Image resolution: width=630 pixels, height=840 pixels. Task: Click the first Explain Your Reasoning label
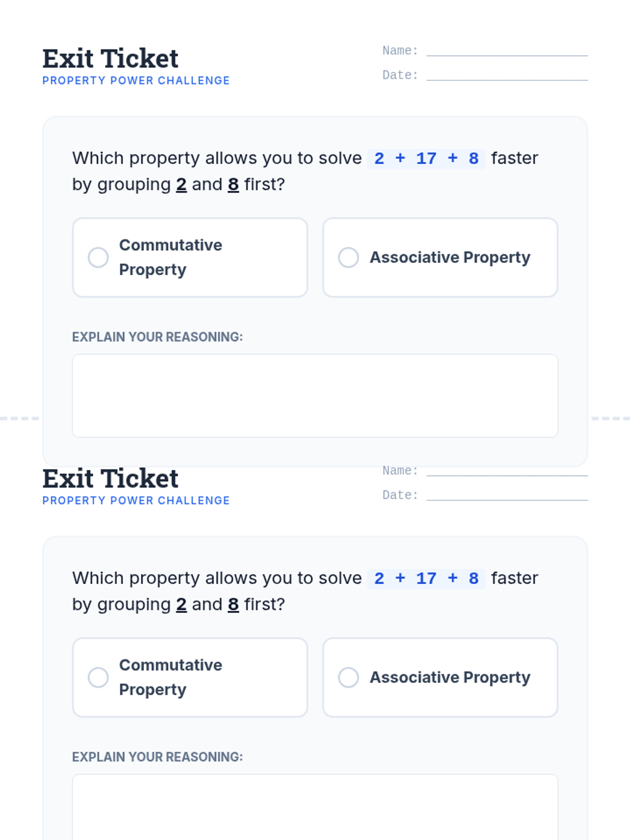point(157,337)
